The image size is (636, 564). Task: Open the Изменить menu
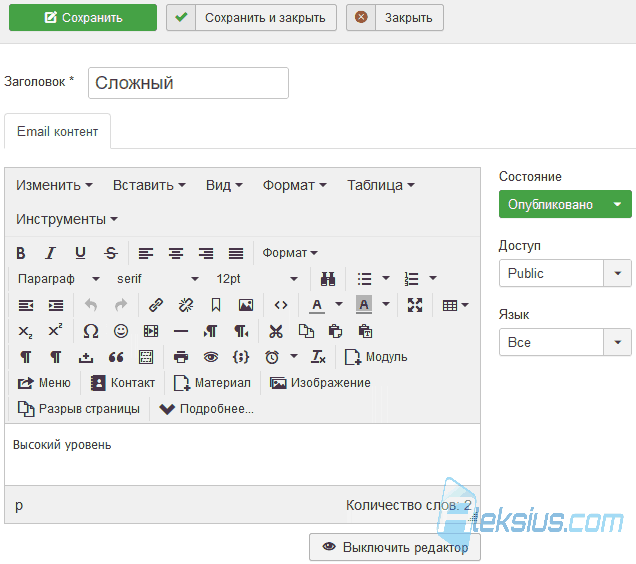click(54, 185)
